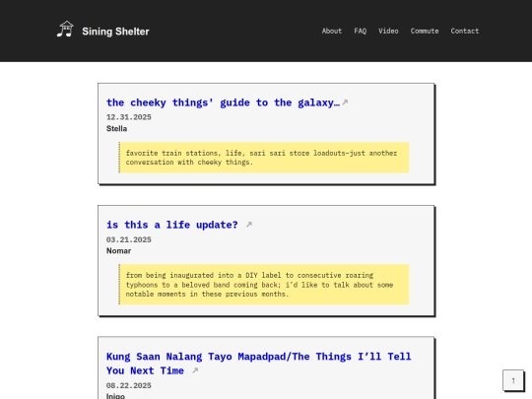Click the 'favorite train stations' excerpt box
The height and width of the screenshot is (399, 532).
coord(264,158)
